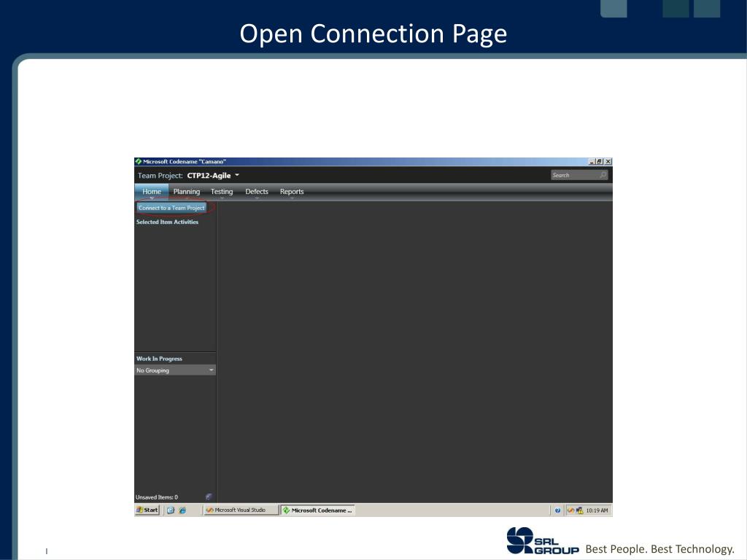Image resolution: width=747 pixels, height=560 pixels.
Task: Select Microsoft Codename taskbar button
Action: 318,510
